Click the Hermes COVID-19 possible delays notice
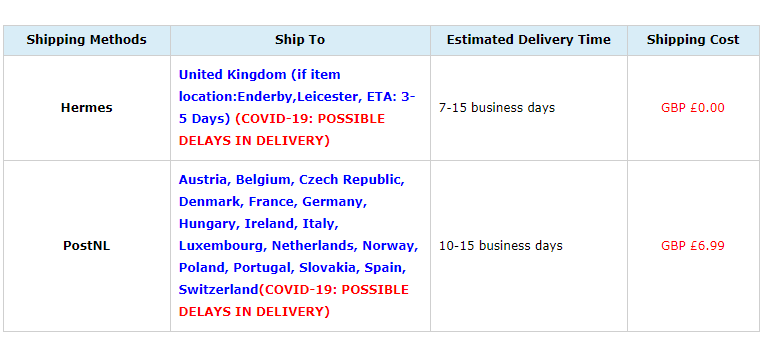764x360 pixels. (x=282, y=130)
